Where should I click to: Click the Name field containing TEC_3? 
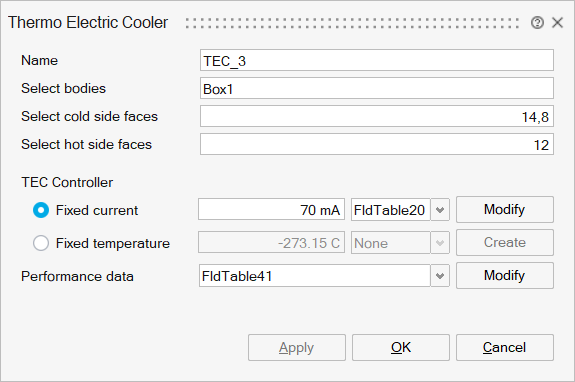[x=377, y=60]
